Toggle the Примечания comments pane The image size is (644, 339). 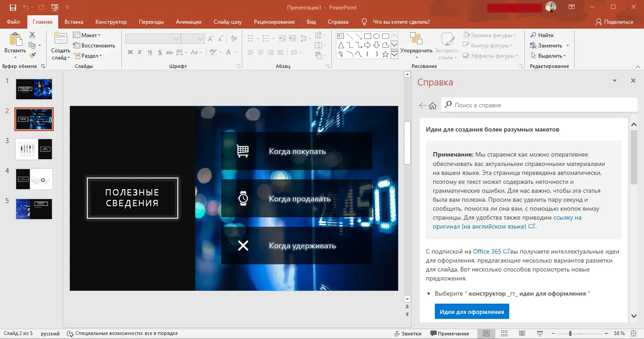point(450,334)
